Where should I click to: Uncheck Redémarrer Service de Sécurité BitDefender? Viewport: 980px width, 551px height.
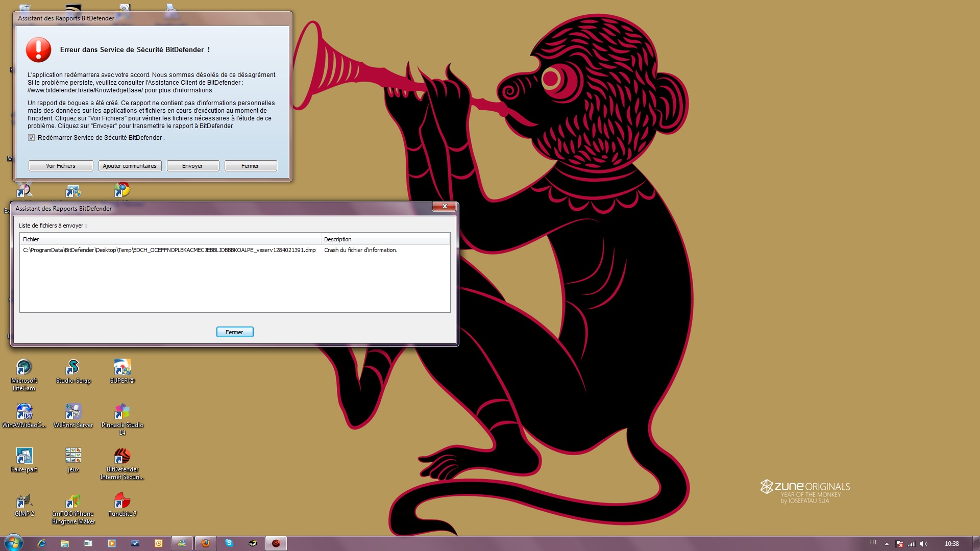(32, 138)
